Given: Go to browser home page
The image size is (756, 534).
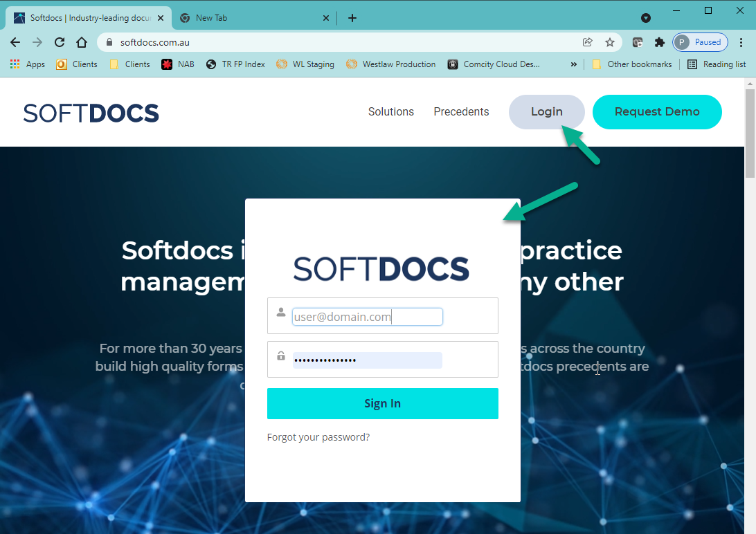Looking at the screenshot, I should 82,42.
